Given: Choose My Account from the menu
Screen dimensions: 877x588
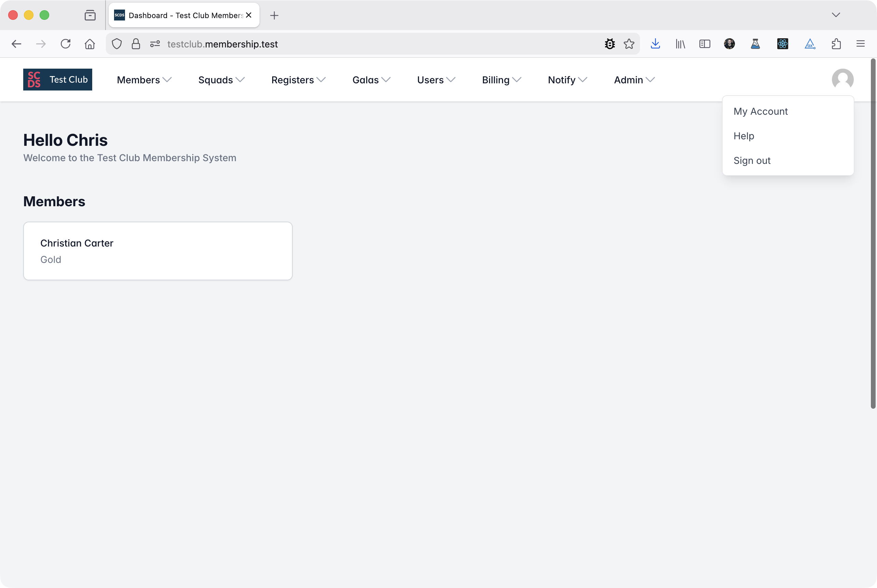Looking at the screenshot, I should [760, 111].
